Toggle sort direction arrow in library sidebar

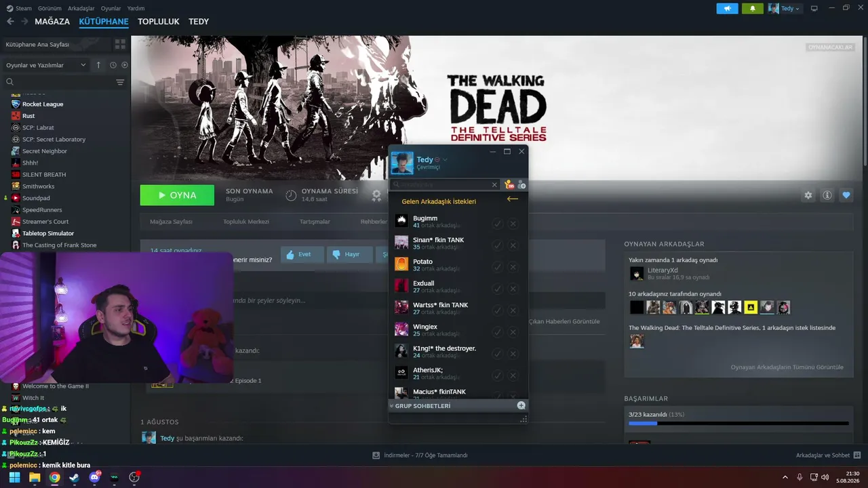pos(98,65)
